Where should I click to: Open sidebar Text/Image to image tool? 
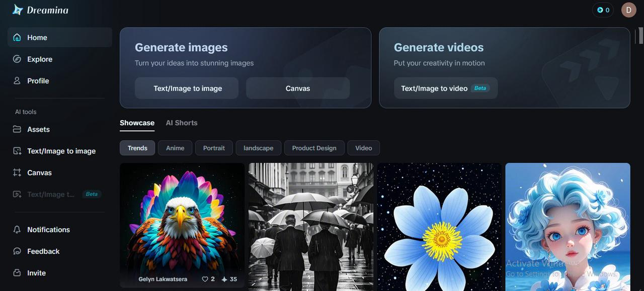(60, 151)
